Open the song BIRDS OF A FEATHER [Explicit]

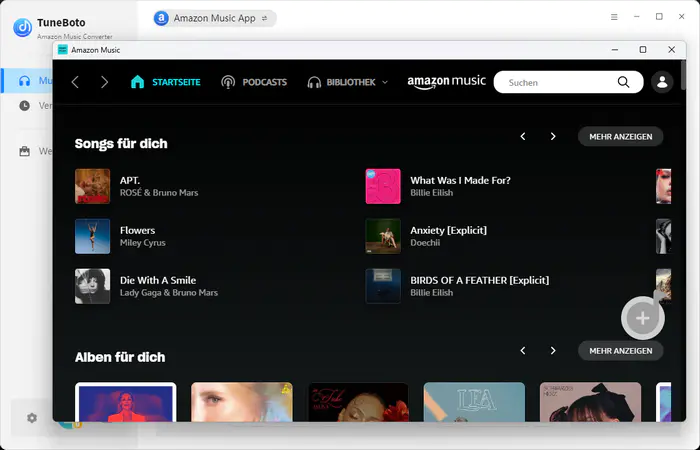click(x=480, y=280)
